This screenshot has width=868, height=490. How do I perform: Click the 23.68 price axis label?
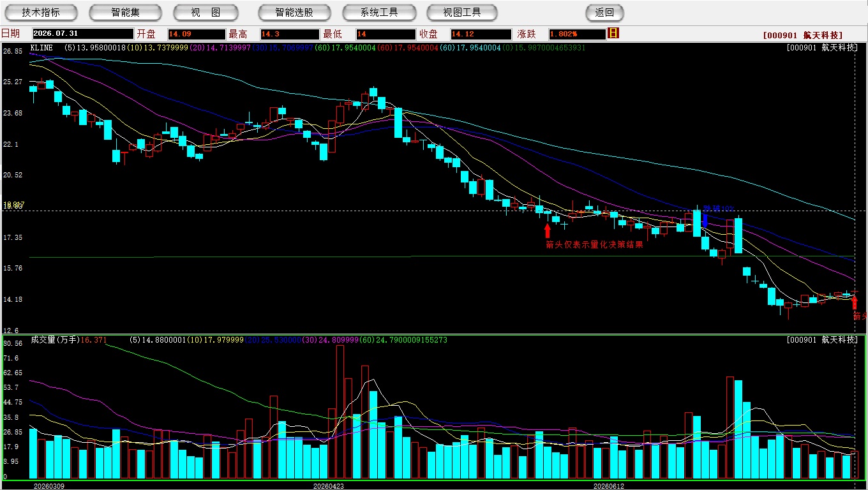click(13, 114)
